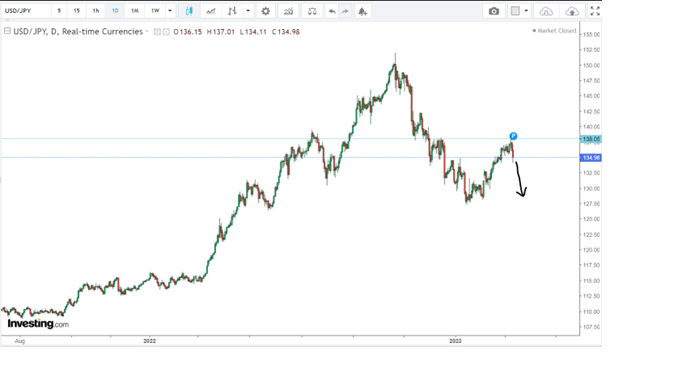Image resolution: width=690 pixels, height=373 pixels.
Task: Click the second small legend icon
Action: point(166,32)
